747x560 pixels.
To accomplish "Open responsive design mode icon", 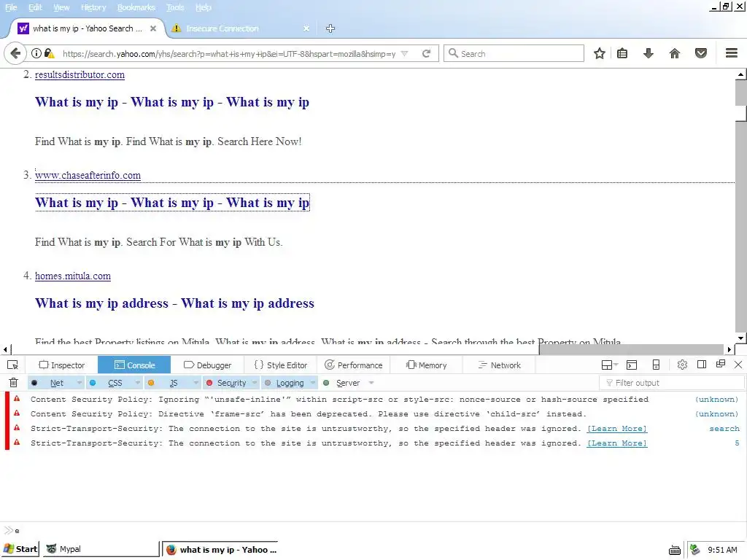I will click(x=656, y=365).
